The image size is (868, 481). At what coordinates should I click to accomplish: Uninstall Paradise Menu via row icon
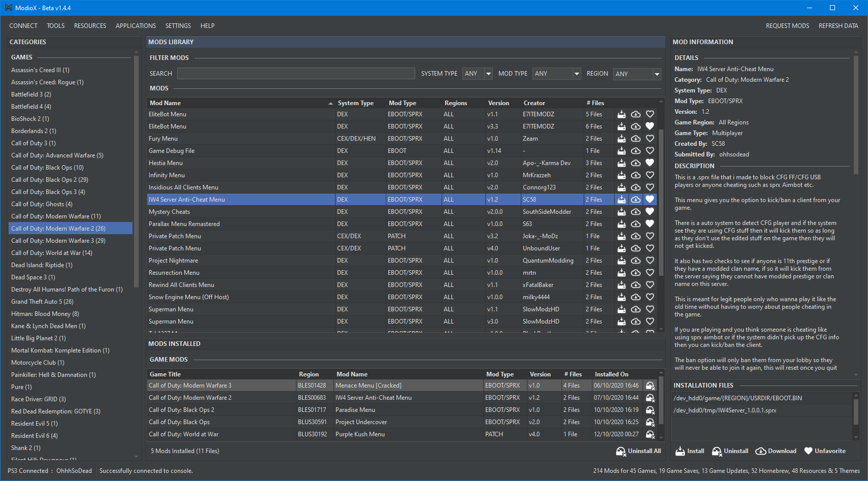tap(650, 410)
